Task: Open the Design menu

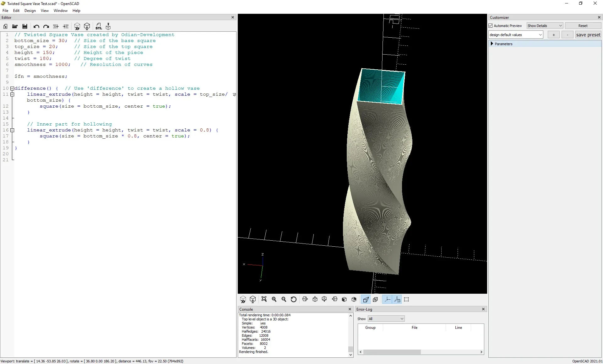Action: pyautogui.click(x=30, y=11)
